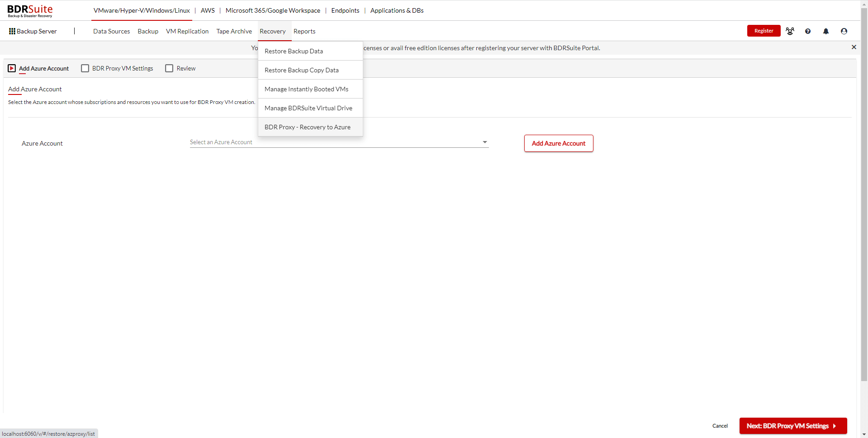The width and height of the screenshot is (868, 438).
Task: Click the page vertical scrollbar
Action: click(x=864, y=195)
